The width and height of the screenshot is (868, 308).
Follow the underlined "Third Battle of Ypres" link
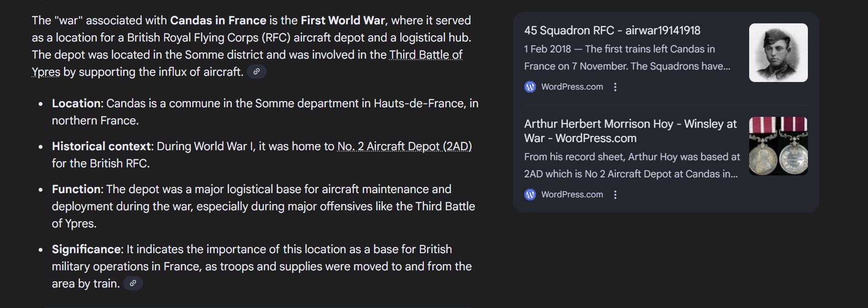426,55
